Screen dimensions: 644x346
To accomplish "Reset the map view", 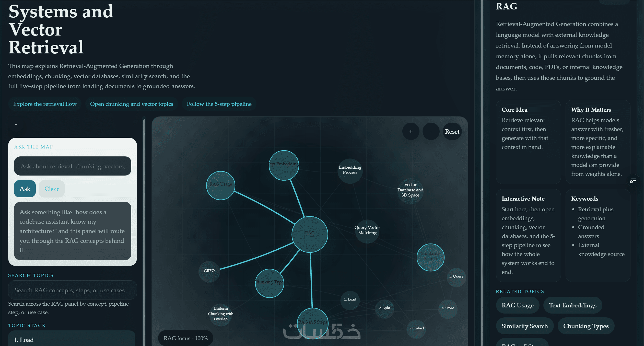I will [x=452, y=132].
